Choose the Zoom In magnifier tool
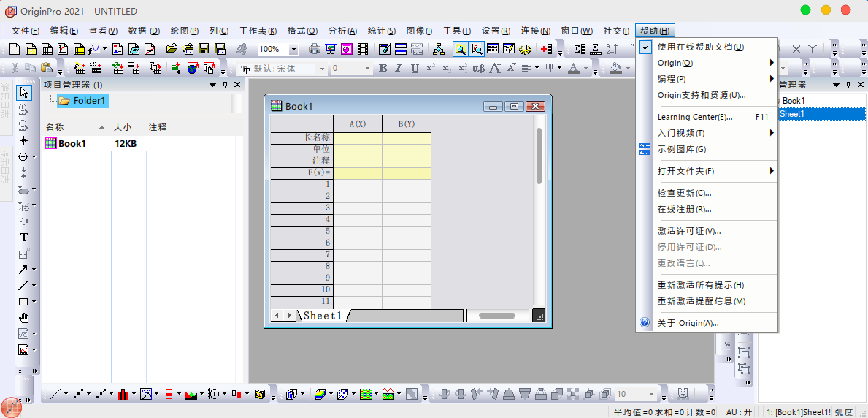868x418 pixels. pos(23,109)
